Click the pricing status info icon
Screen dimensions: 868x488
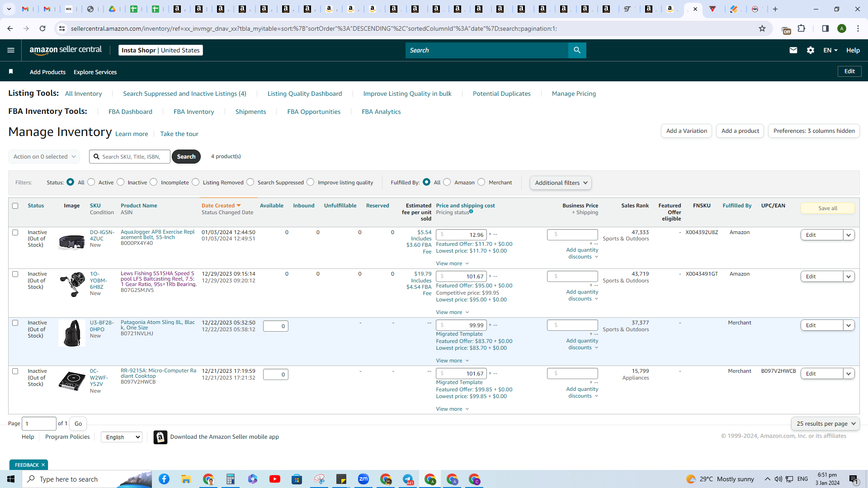(x=471, y=211)
